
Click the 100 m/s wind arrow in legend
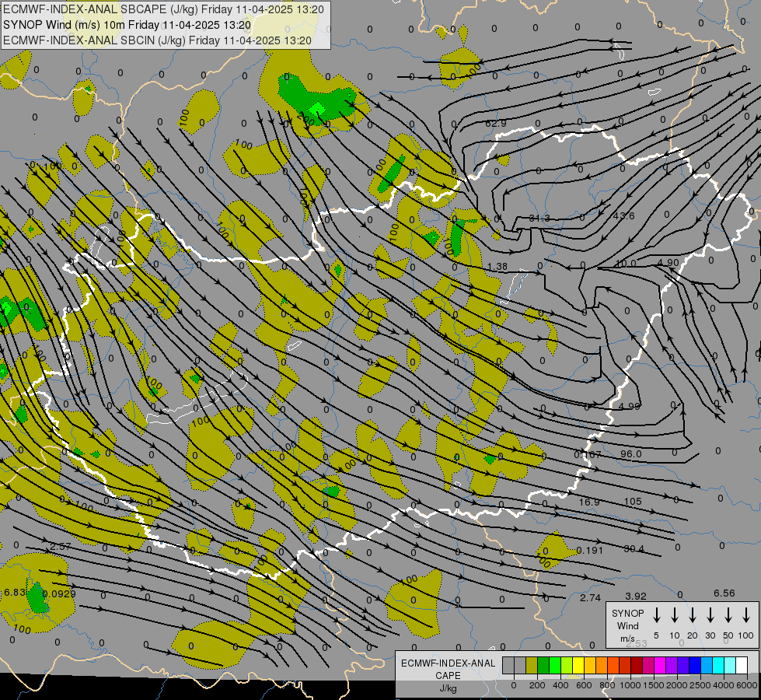[x=746, y=615]
